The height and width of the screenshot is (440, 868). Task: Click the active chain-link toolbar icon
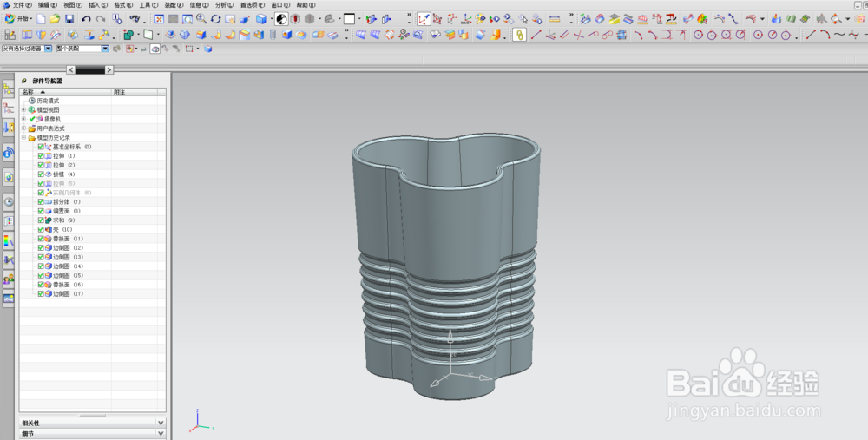coord(519,35)
